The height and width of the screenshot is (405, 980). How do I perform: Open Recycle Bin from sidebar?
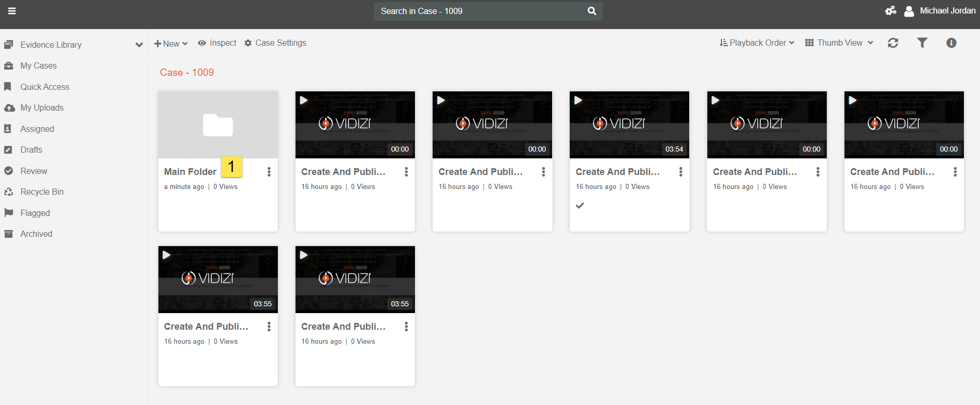(42, 192)
